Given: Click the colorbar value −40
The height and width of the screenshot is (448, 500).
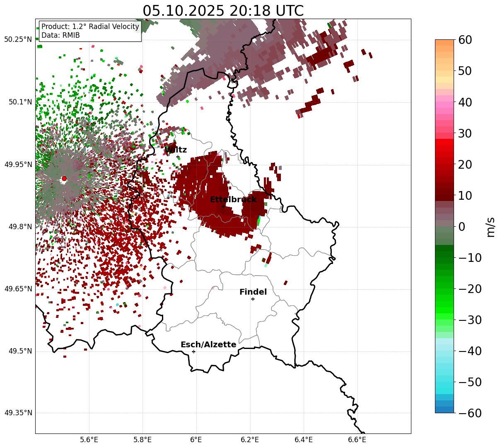Looking at the screenshot, I should click(x=470, y=351).
